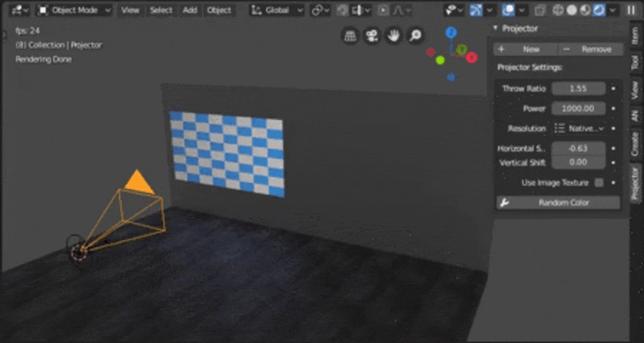Image resolution: width=644 pixels, height=343 pixels.
Task: Click the magnifier zoom view icon
Action: point(415,36)
